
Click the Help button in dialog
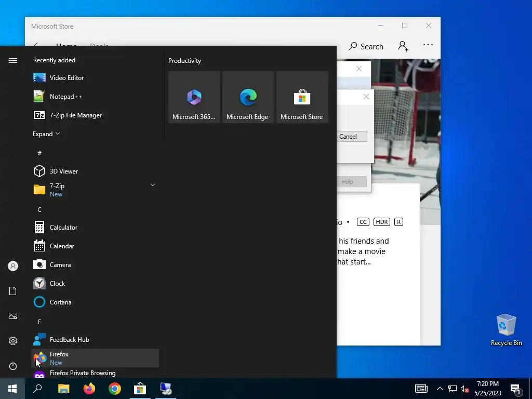pos(352,181)
